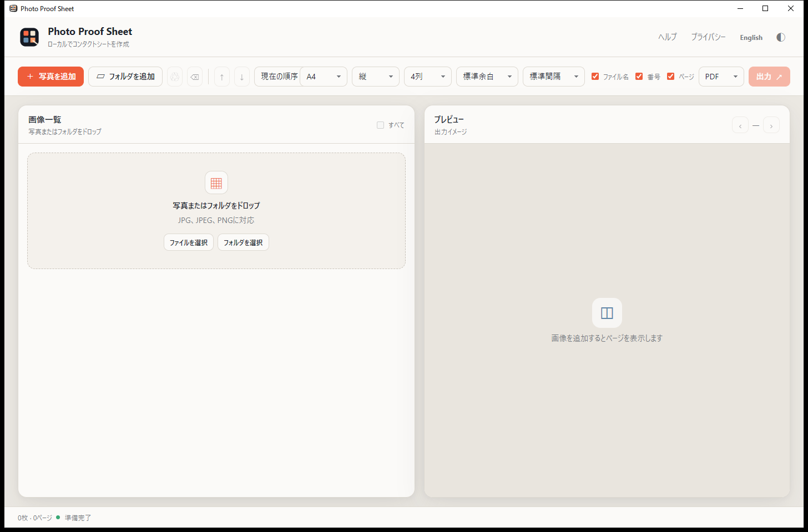Click the Photo Proof Sheet app logo
The height and width of the screenshot is (532, 808).
coord(29,37)
